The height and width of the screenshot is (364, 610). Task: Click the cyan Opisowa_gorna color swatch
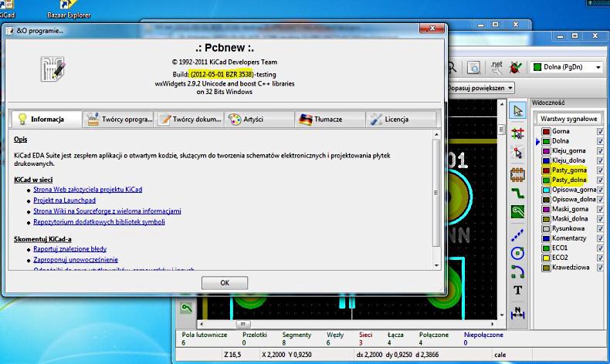click(x=546, y=190)
